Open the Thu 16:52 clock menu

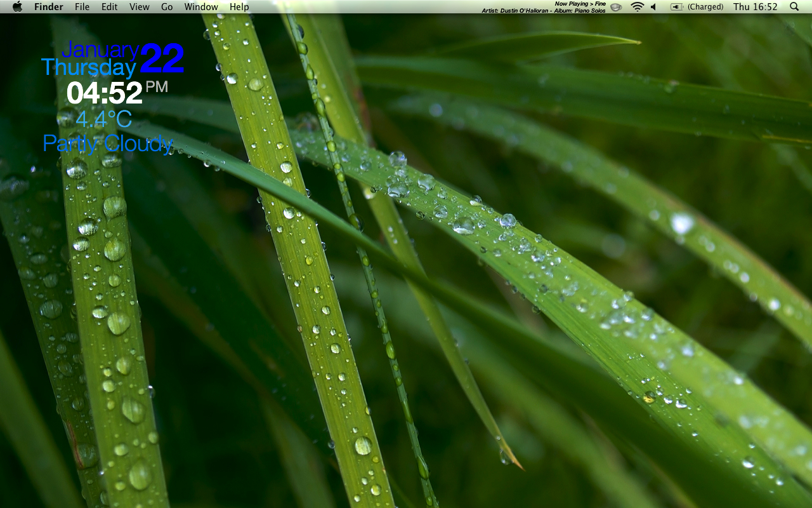pos(756,7)
